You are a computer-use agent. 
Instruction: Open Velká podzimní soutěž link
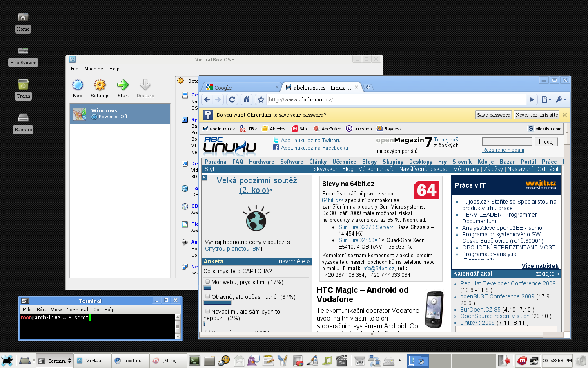pyautogui.click(x=256, y=185)
